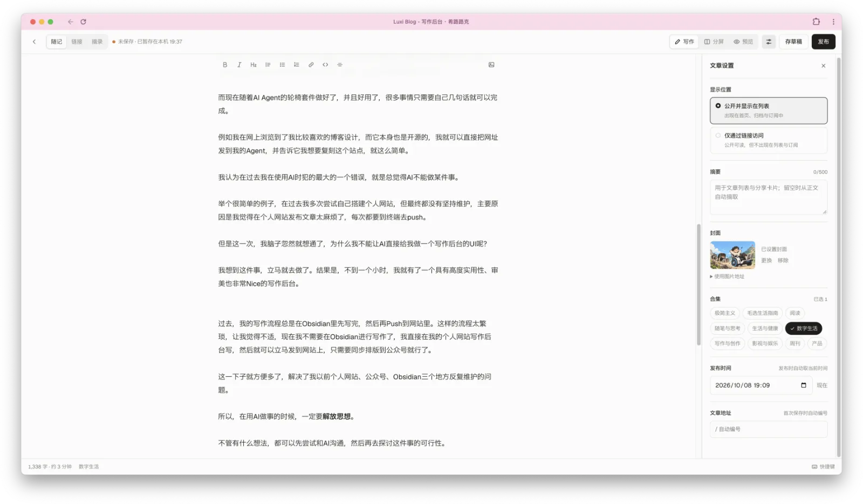Deselect the 数字生活 collection tag

pos(803,328)
